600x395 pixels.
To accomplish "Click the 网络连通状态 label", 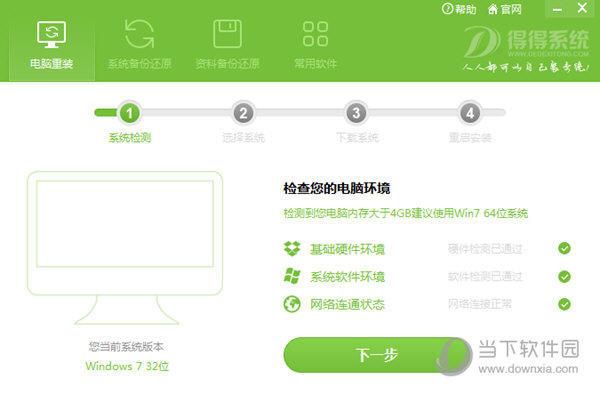I will tap(347, 305).
